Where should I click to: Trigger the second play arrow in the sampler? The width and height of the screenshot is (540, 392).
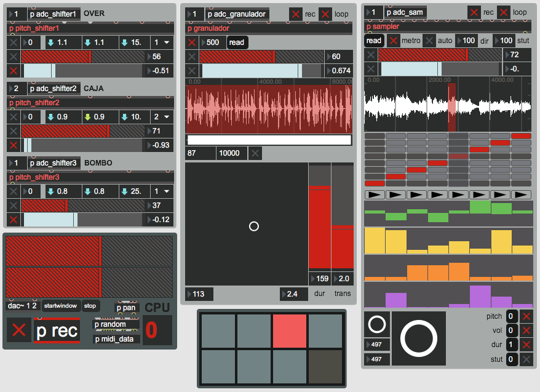[x=395, y=194]
